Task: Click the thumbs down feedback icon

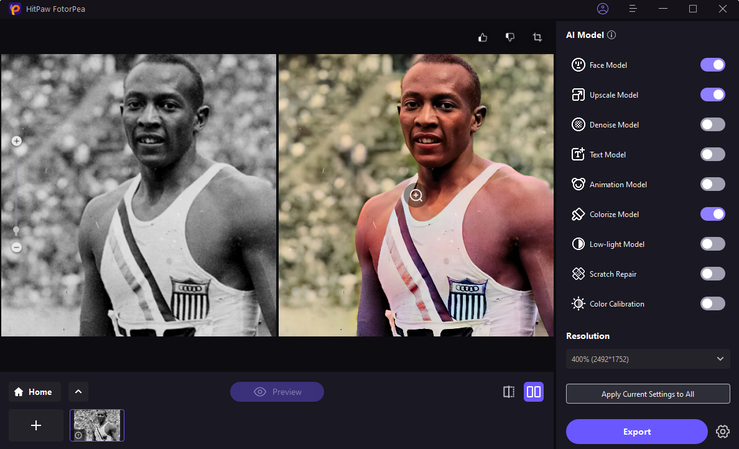Action: (x=510, y=37)
